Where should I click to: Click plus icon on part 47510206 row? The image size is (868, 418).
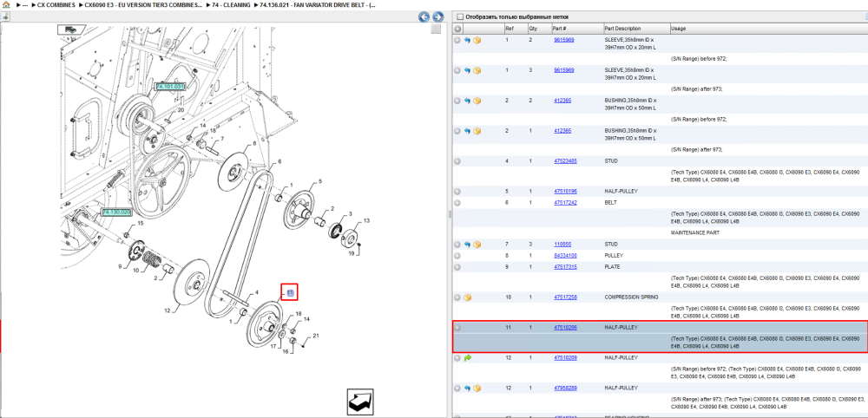coord(457,328)
